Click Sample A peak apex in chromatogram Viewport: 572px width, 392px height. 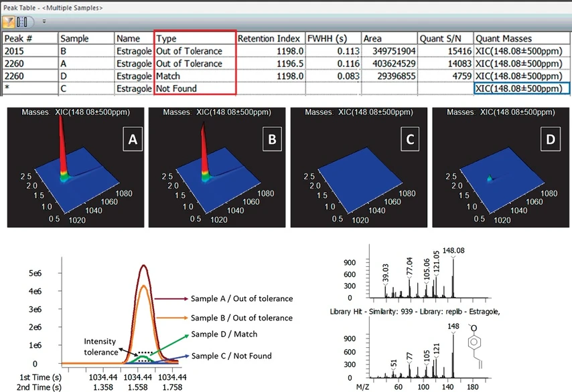coord(143,266)
